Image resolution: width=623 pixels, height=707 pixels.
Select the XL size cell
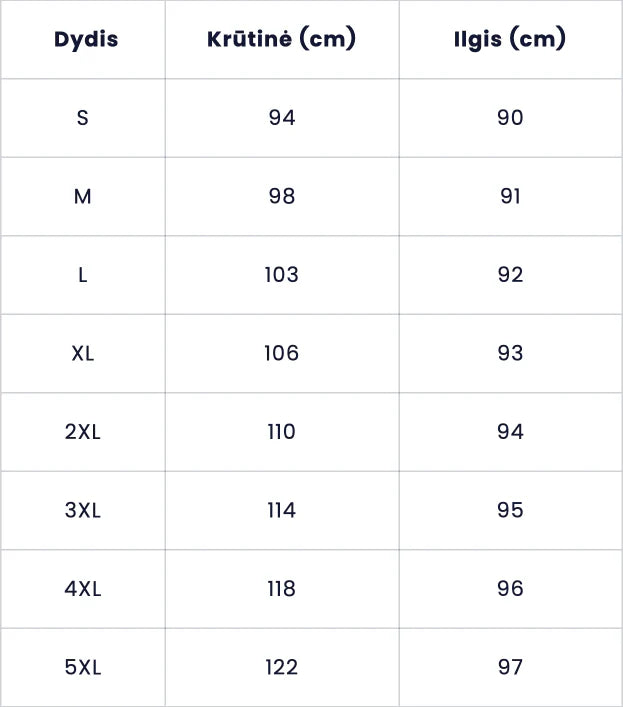pyautogui.click(x=83, y=354)
